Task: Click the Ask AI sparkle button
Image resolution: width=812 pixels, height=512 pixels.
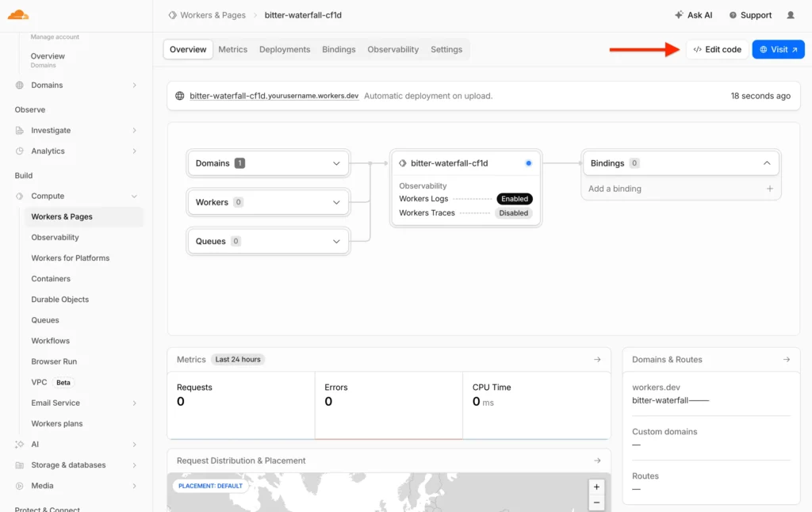Action: coord(693,15)
